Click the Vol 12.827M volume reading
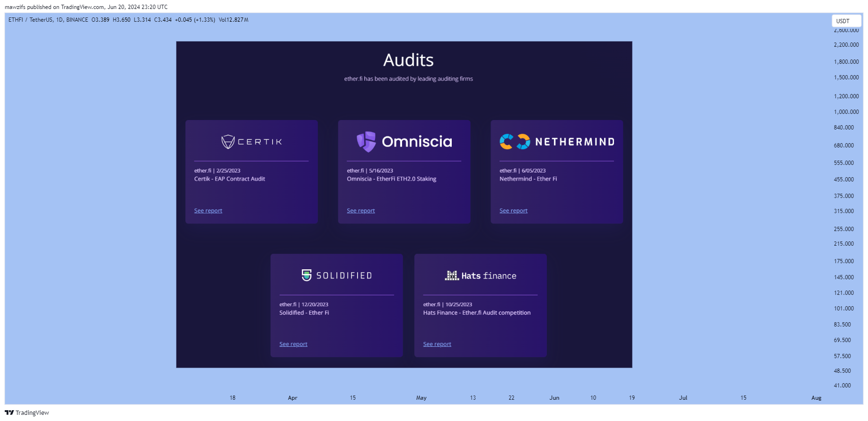The width and height of the screenshot is (868, 421). 234,20
